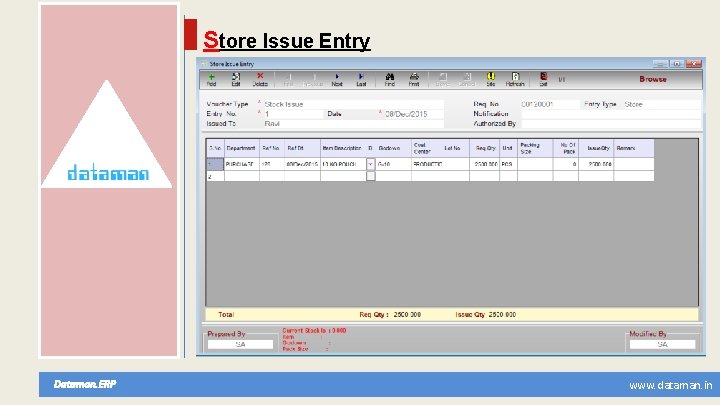Click the PCS unit cell in row 1
The width and height of the screenshot is (720, 405).
click(x=508, y=164)
